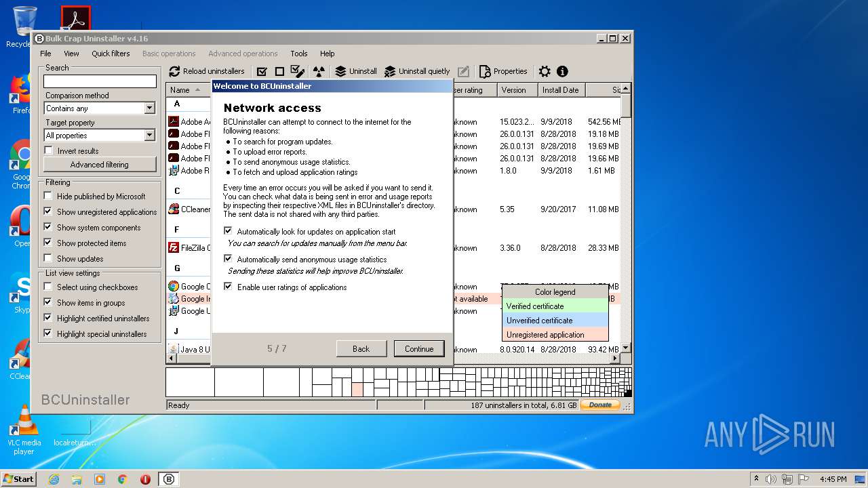
Task: Open Windows Explorer from the taskbar
Action: point(77,479)
